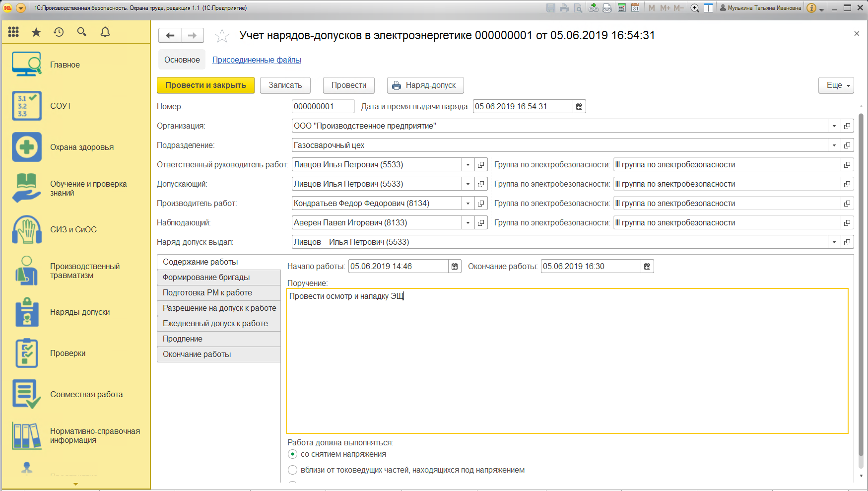Open the search magnifier icon
Screen dimensions: 868x491
(82, 32)
